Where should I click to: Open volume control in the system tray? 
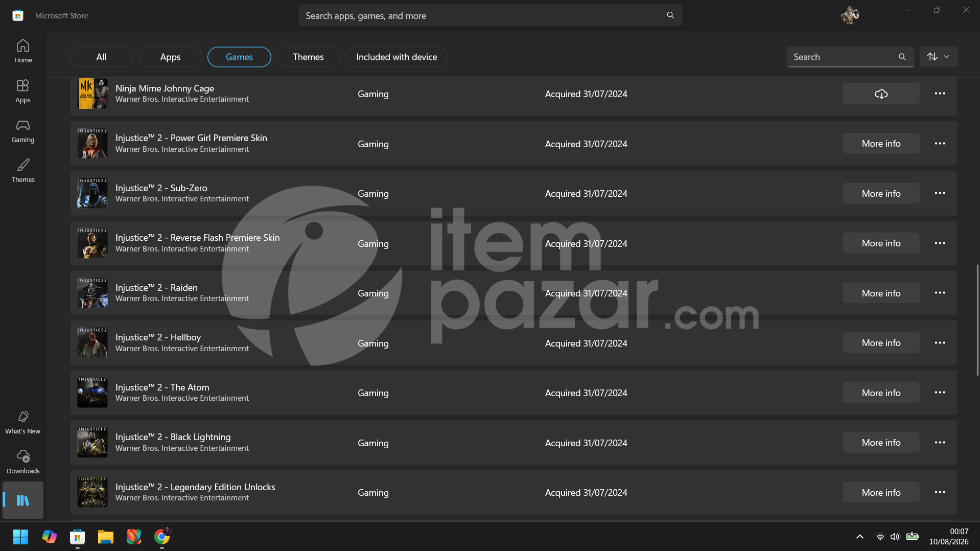pos(895,537)
